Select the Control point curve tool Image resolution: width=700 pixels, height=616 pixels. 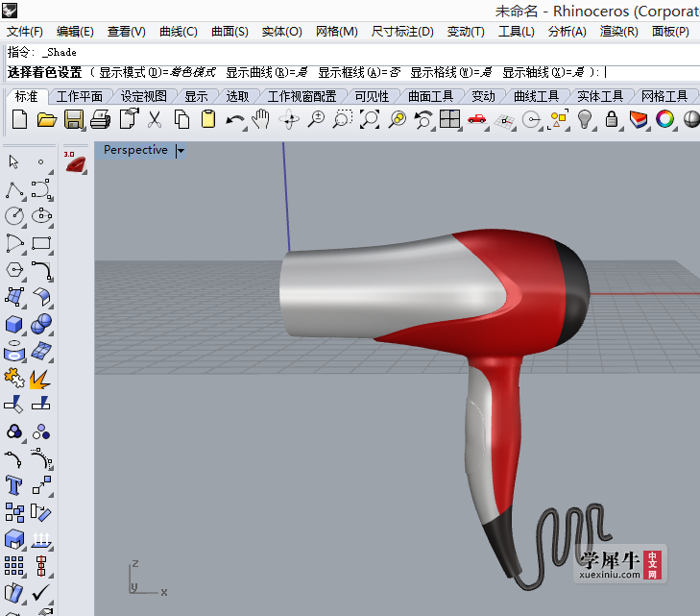[41, 190]
